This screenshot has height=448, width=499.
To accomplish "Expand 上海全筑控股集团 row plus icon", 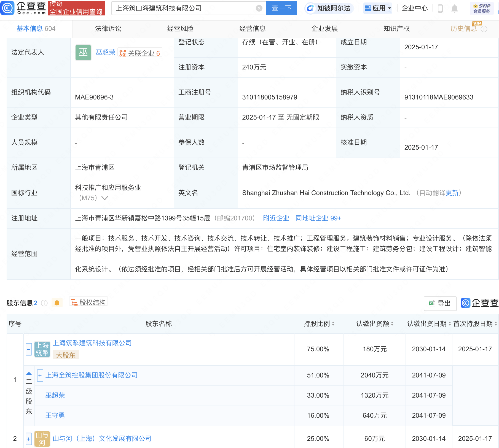I will coord(40,376).
